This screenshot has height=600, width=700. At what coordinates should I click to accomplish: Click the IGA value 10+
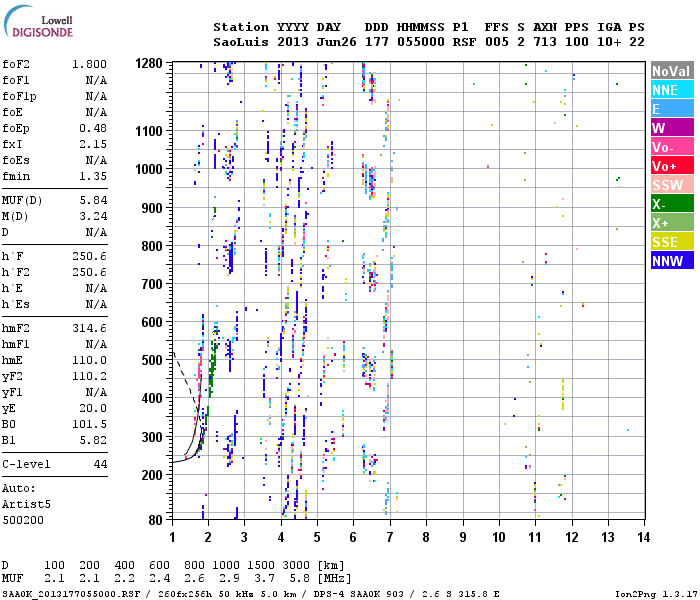pyautogui.click(x=609, y=42)
